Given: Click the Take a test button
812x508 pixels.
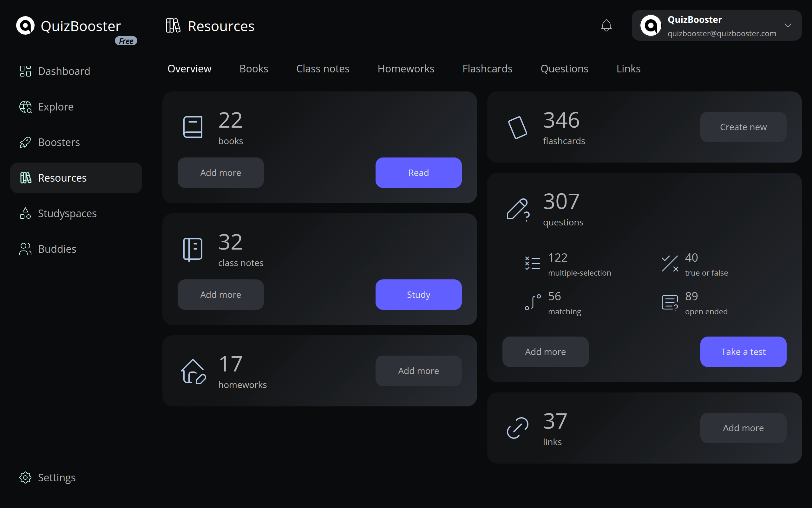Looking at the screenshot, I should click(743, 352).
